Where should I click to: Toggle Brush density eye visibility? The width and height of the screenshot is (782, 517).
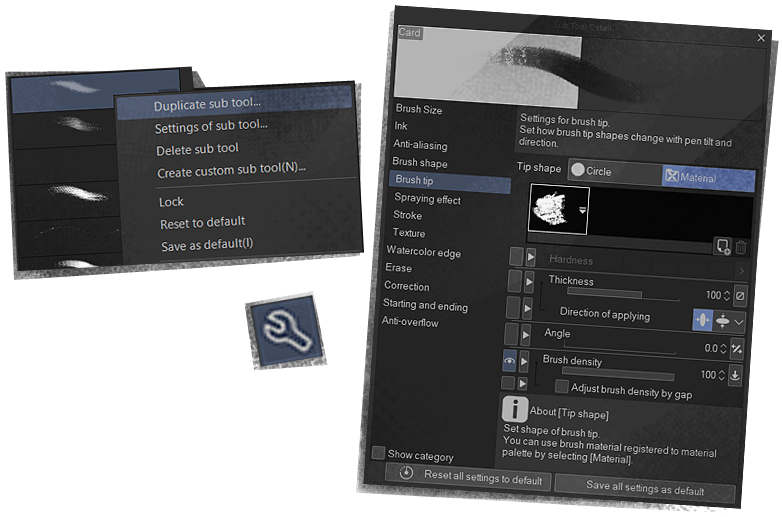(509, 360)
